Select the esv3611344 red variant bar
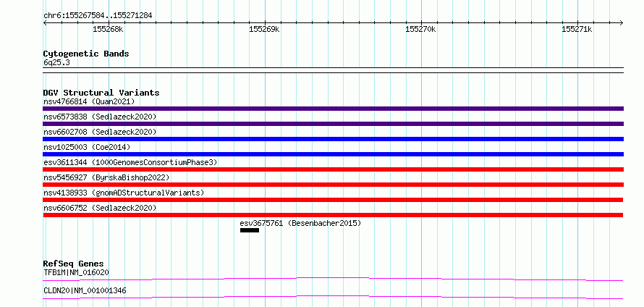Image resolution: width=644 pixels, height=307 pixels. pyautogui.click(x=333, y=169)
